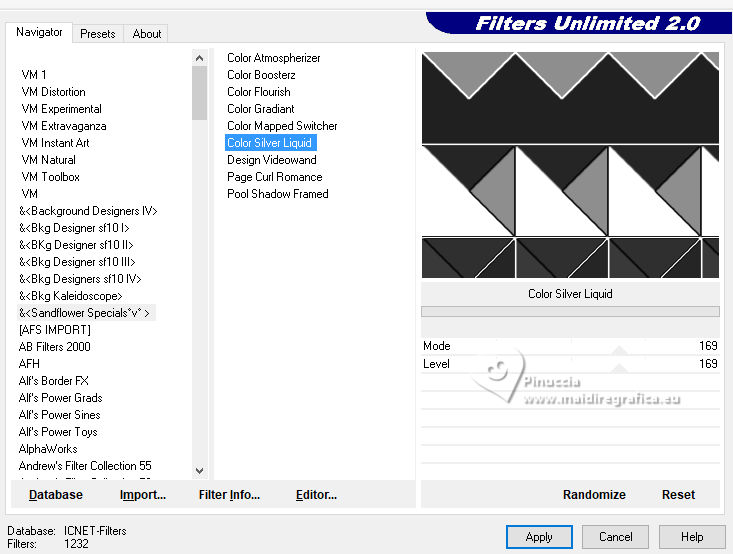Select VM 1 category
The height and width of the screenshot is (554, 733).
click(34, 75)
